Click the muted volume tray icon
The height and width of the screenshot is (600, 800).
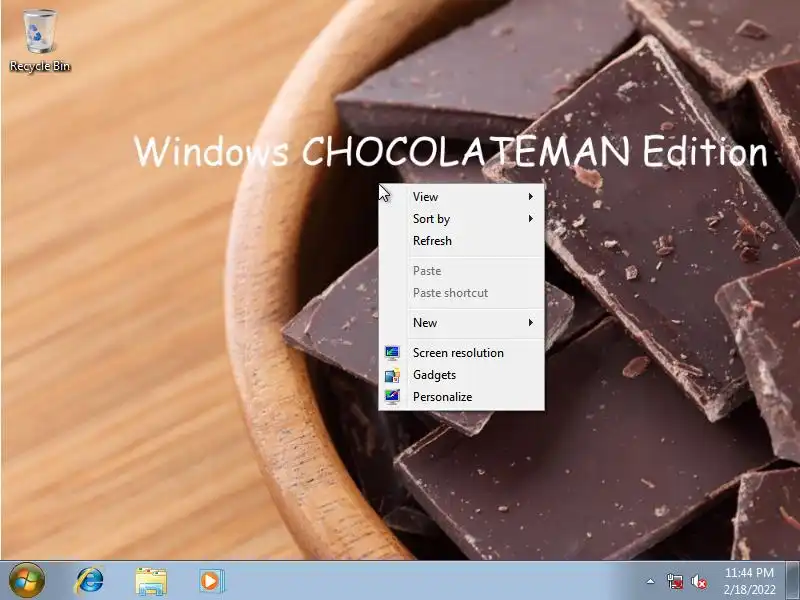(699, 581)
